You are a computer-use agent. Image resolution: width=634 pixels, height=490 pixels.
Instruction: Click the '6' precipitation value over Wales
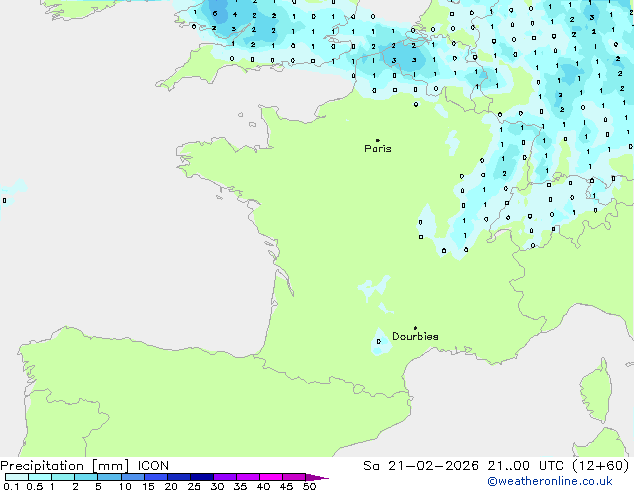(x=215, y=14)
